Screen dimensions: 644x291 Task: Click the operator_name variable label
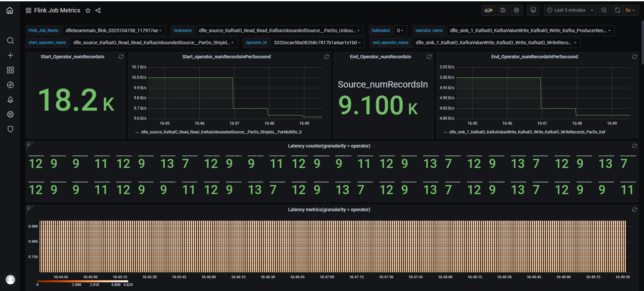429,31
